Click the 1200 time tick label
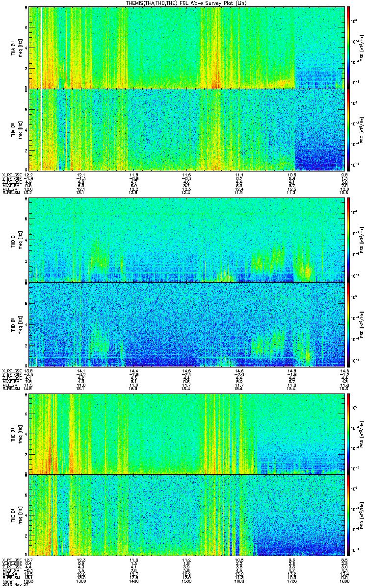 (29, 580)
